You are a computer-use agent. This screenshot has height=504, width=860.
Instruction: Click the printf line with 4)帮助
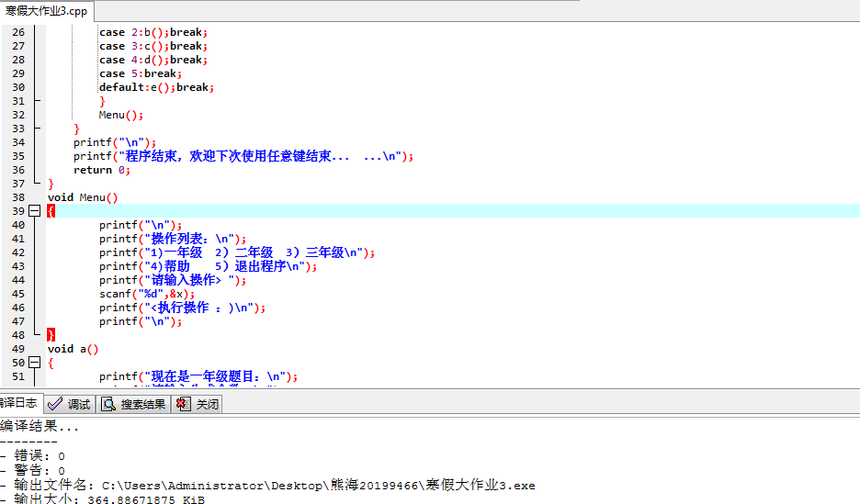tap(209, 266)
